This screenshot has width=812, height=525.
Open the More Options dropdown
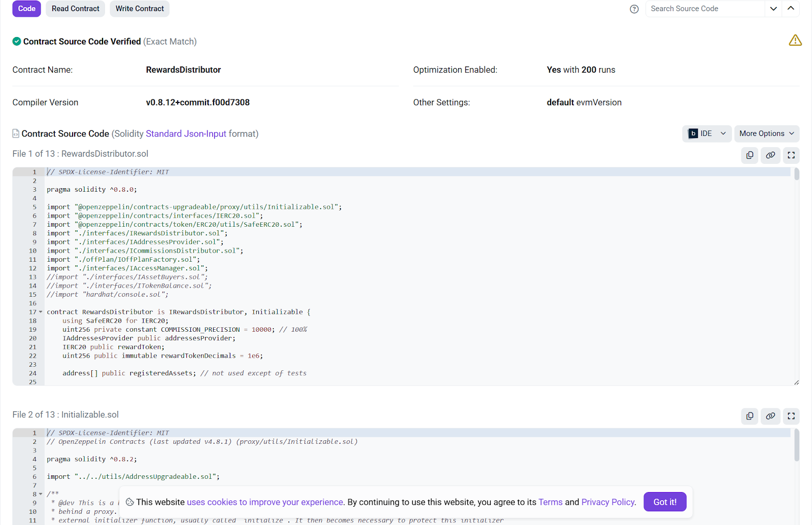click(x=766, y=133)
